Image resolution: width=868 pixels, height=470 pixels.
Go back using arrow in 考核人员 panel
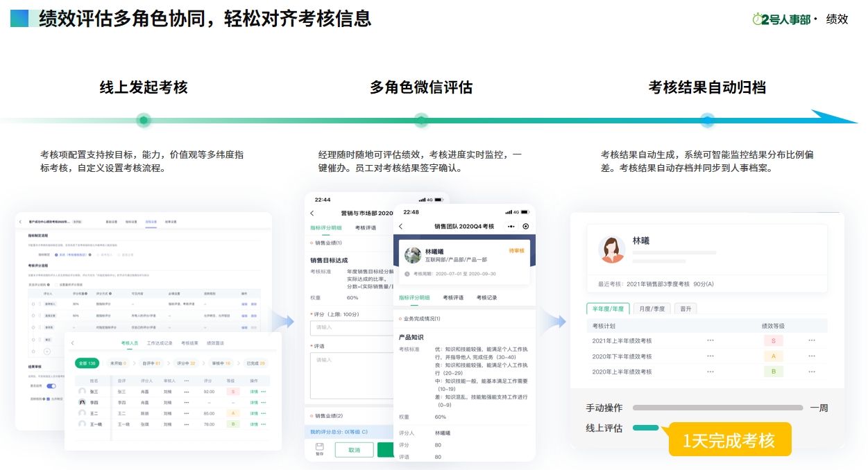click(72, 343)
